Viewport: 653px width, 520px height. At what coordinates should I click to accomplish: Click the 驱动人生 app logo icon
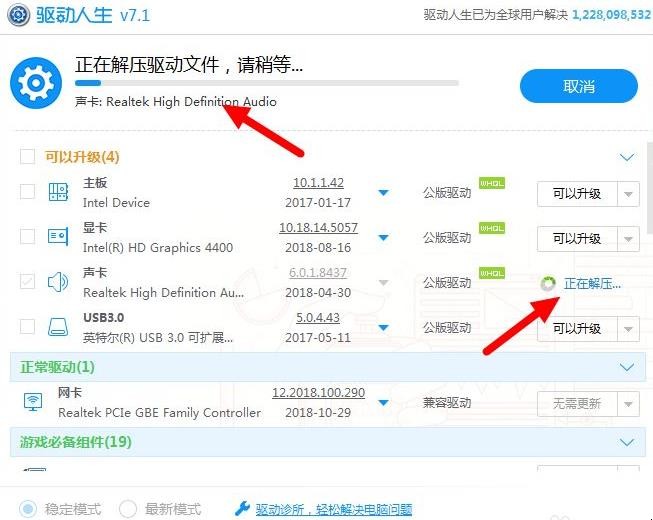18,15
